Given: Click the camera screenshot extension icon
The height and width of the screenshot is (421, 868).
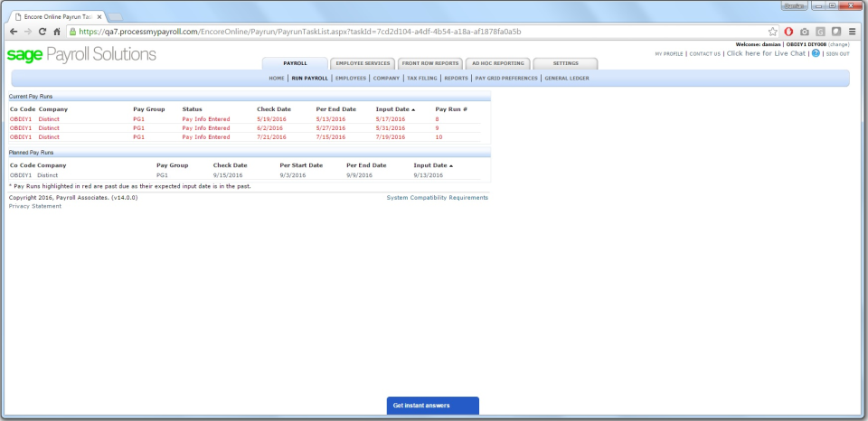Looking at the screenshot, I should (804, 32).
